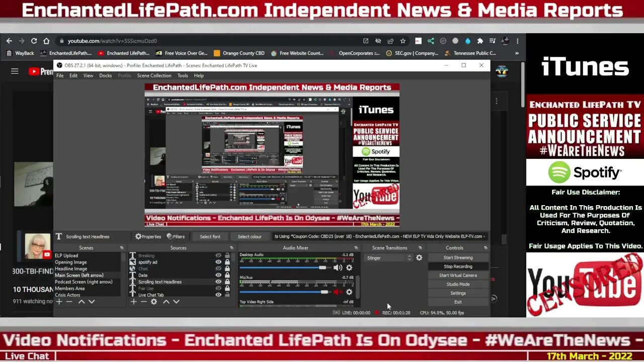This screenshot has height=362, width=644.
Task: Open the Stinger transition dropdown
Action: (x=388, y=258)
